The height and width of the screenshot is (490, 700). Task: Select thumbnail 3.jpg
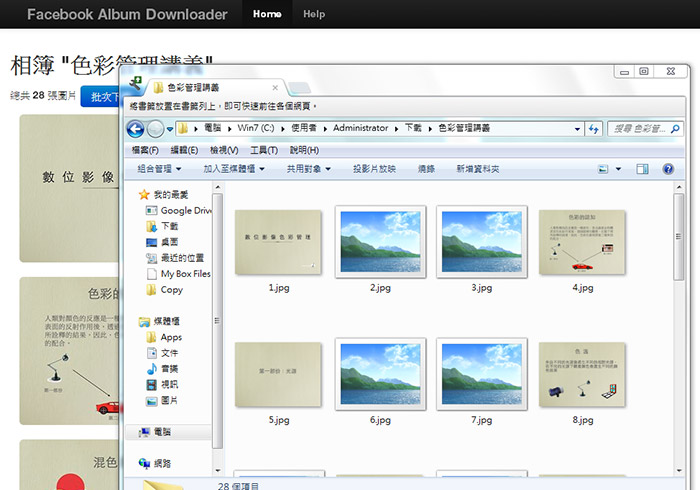tap(482, 241)
